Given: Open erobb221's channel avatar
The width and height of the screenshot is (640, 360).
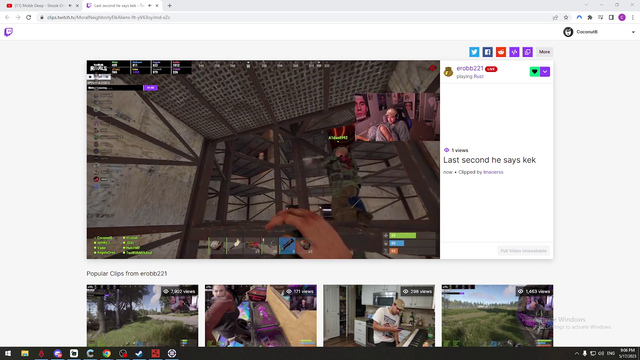Looking at the screenshot, I should (449, 72).
